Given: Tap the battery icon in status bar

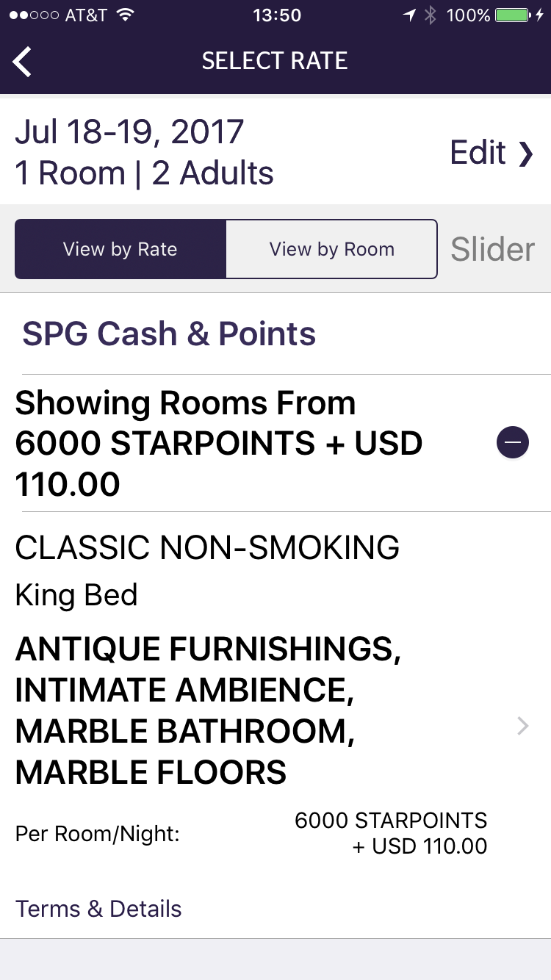Looking at the screenshot, I should [x=514, y=15].
